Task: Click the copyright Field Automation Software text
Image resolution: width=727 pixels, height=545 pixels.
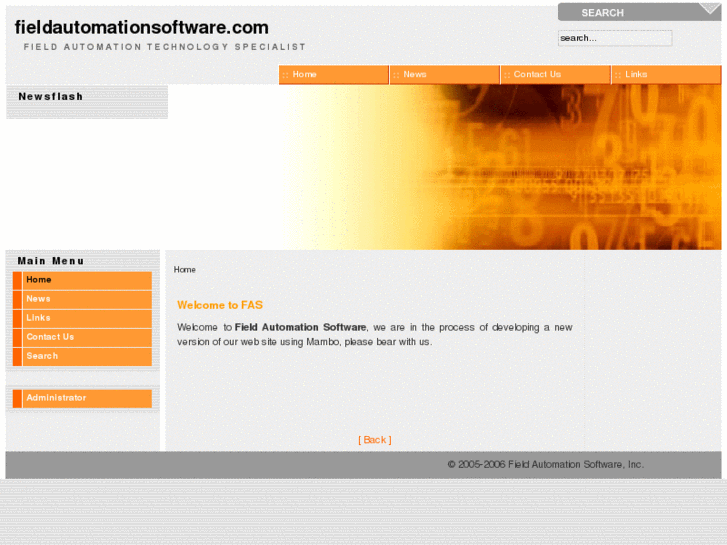Action: point(545,464)
